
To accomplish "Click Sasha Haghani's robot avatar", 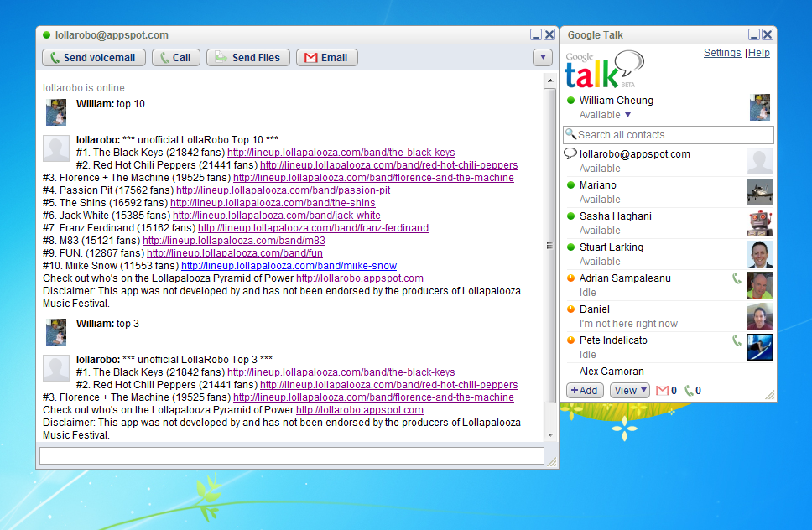I will point(760,223).
